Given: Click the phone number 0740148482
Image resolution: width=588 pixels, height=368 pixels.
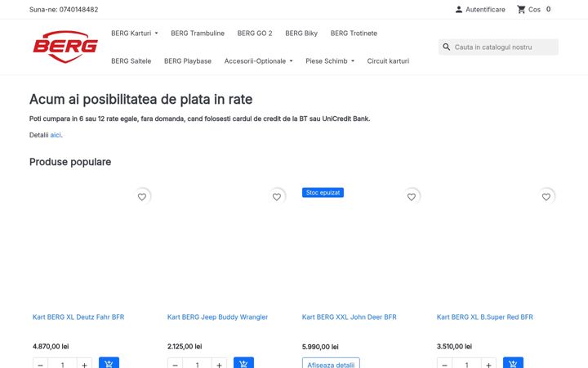Looking at the screenshot, I should point(78,9).
